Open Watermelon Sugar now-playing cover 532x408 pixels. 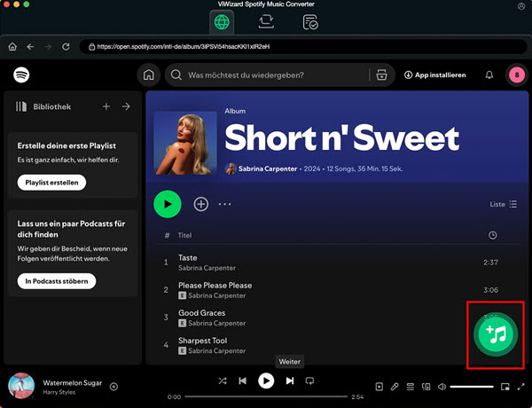[21, 386]
